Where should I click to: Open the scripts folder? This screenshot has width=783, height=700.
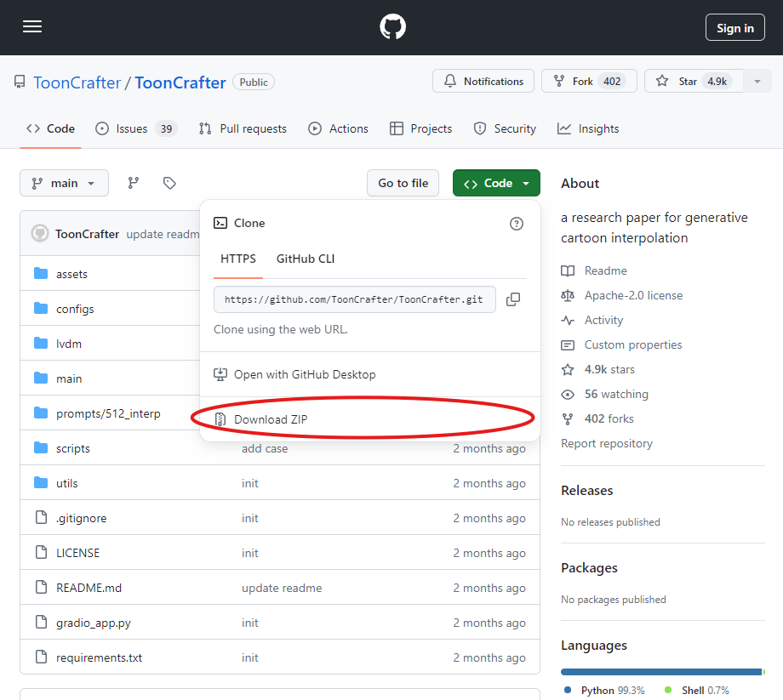pyautogui.click(x=73, y=448)
